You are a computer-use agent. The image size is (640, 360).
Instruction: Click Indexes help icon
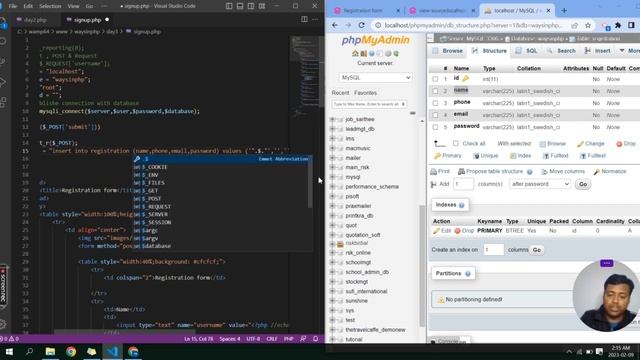[462, 205]
